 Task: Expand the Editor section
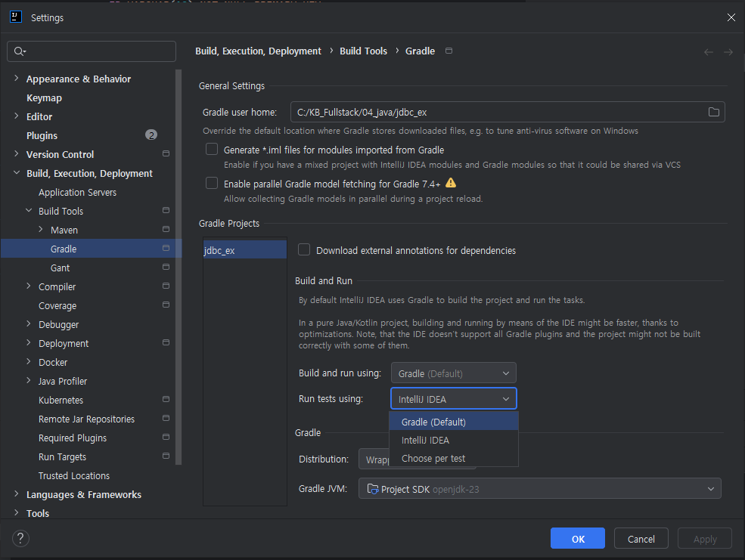pos(17,116)
